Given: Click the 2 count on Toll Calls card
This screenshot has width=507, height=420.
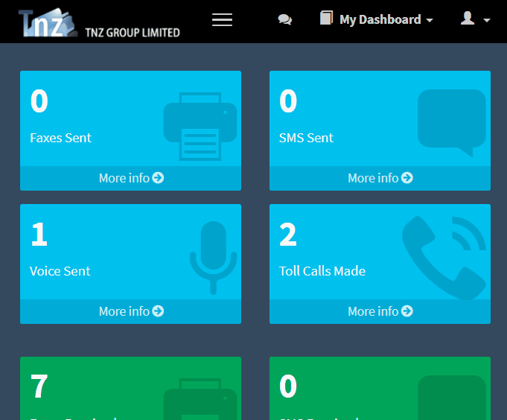Looking at the screenshot, I should click(288, 235).
